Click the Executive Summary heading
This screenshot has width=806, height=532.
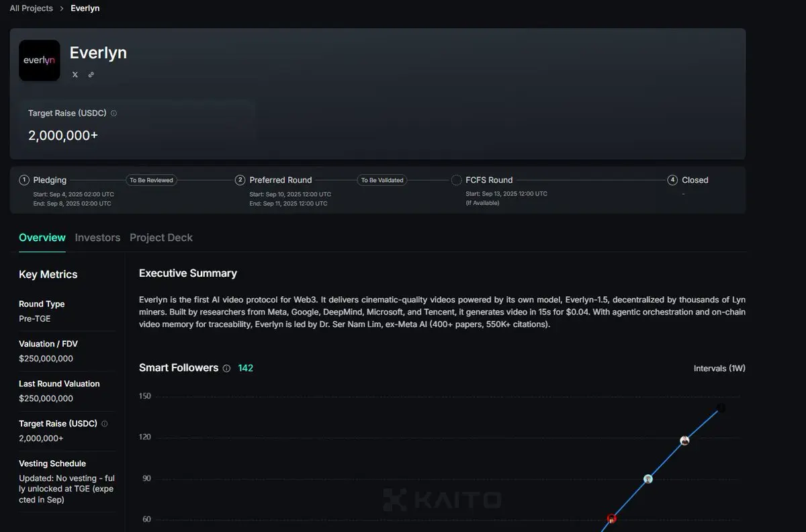tap(188, 273)
